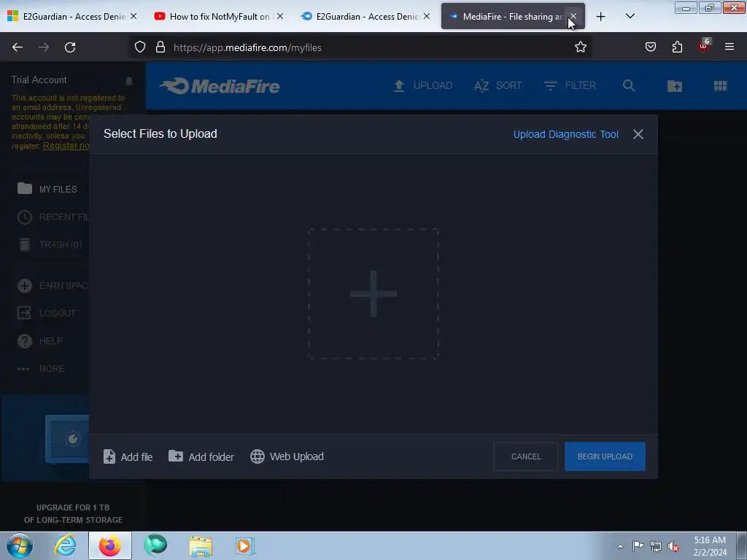Open the list all tabs dropdown
The width and height of the screenshot is (747, 560).
pyautogui.click(x=630, y=17)
